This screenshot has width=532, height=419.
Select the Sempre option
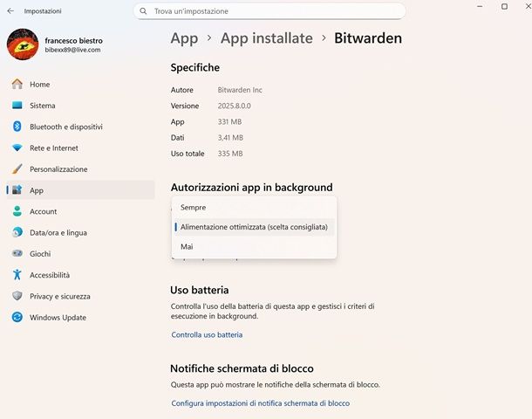click(194, 208)
